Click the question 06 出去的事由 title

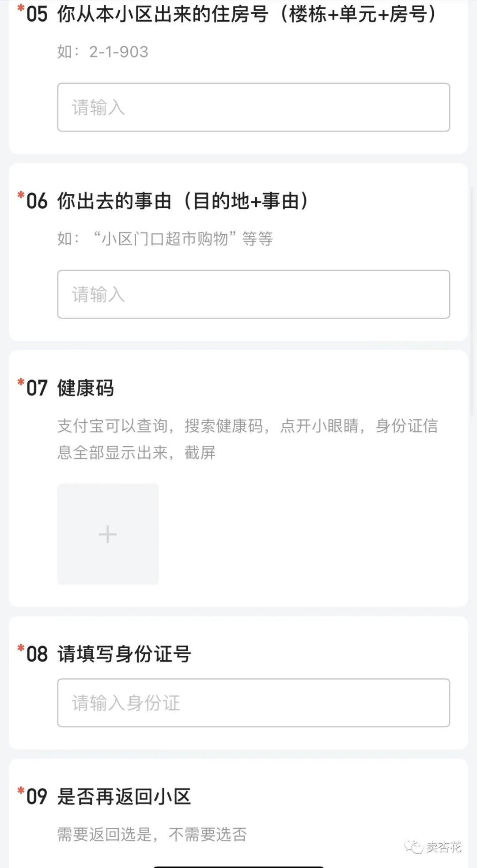(183, 201)
